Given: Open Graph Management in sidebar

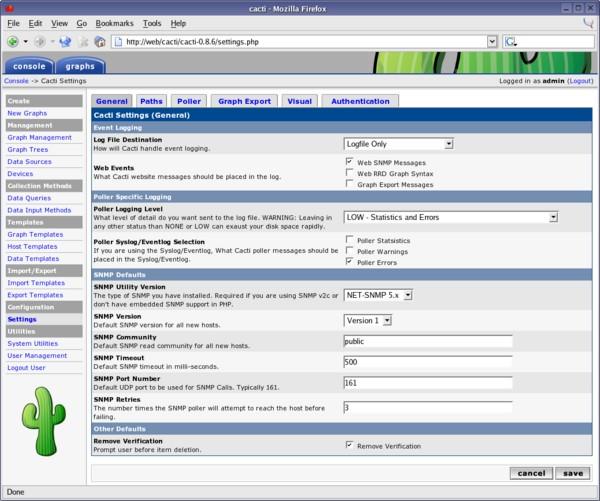Looking at the screenshot, I should pos(39,137).
